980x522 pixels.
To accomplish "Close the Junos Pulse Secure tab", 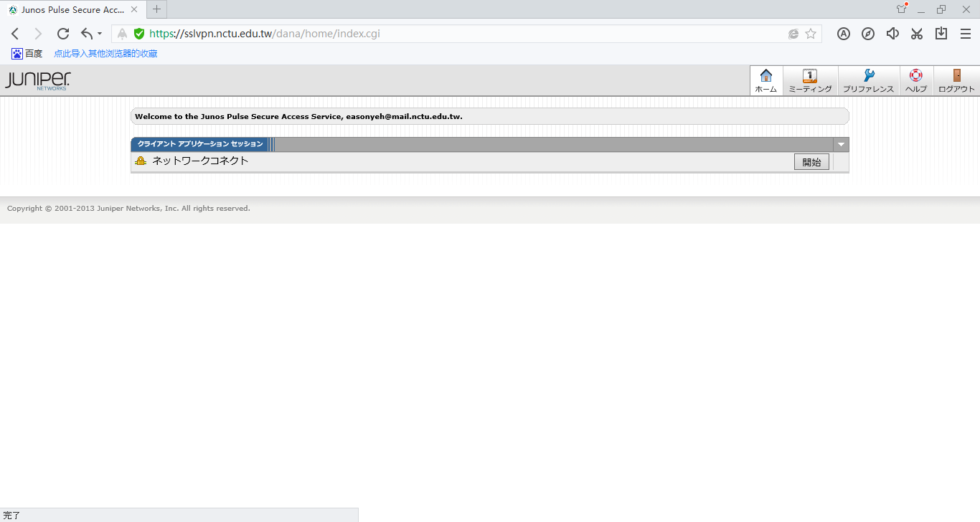I will point(134,10).
